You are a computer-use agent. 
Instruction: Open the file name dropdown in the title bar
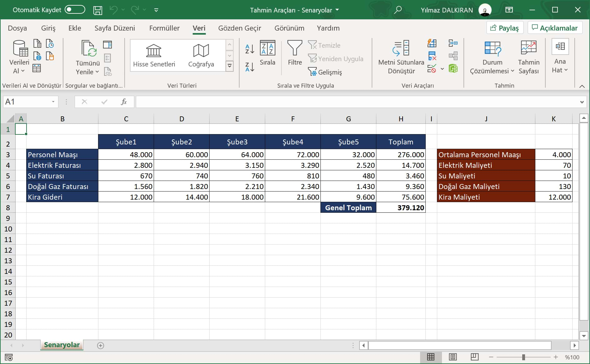337,10
